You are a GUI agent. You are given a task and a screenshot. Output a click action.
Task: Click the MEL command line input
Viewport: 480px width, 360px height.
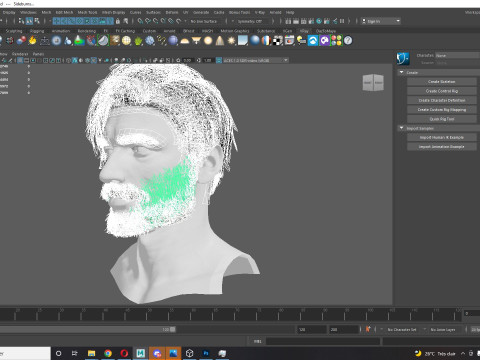click(x=323, y=341)
